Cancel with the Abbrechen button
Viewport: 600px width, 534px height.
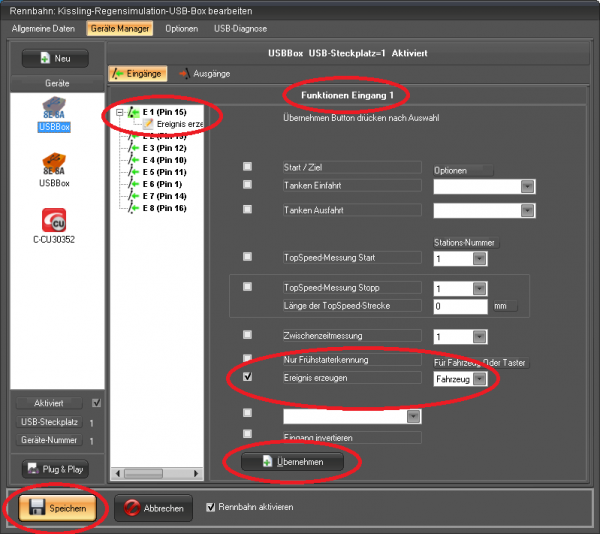pyautogui.click(x=154, y=508)
